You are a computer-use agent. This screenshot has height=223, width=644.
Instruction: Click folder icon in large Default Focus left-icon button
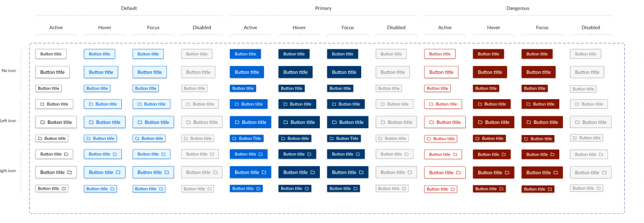[140, 122]
